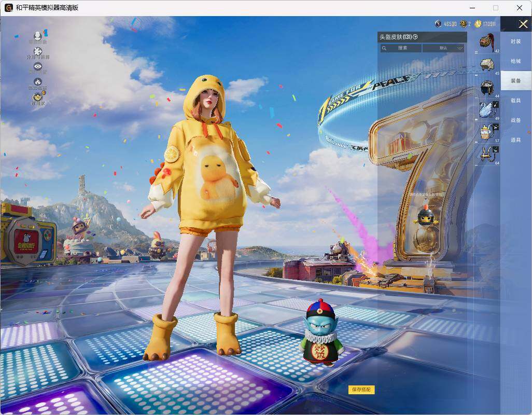Click the help icon beside 头盔皮肤(131)
532x415 pixels.
click(x=415, y=37)
